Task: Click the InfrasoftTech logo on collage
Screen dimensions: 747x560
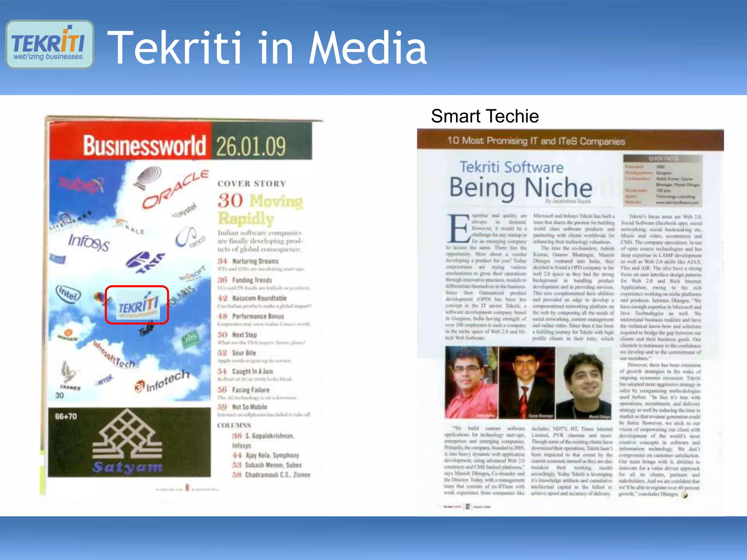Action: (114, 355)
